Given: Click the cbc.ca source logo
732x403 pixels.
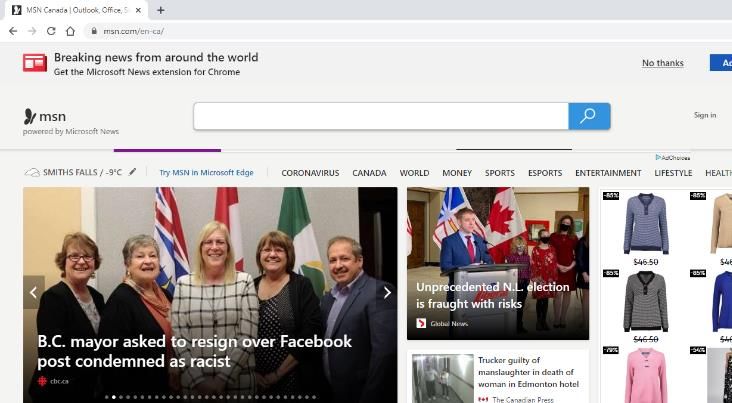Looking at the screenshot, I should pyautogui.click(x=42, y=381).
